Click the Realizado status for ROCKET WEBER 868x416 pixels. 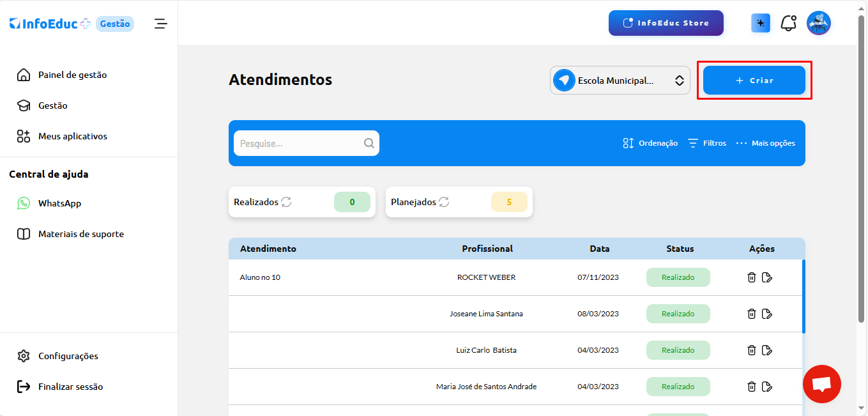click(678, 277)
